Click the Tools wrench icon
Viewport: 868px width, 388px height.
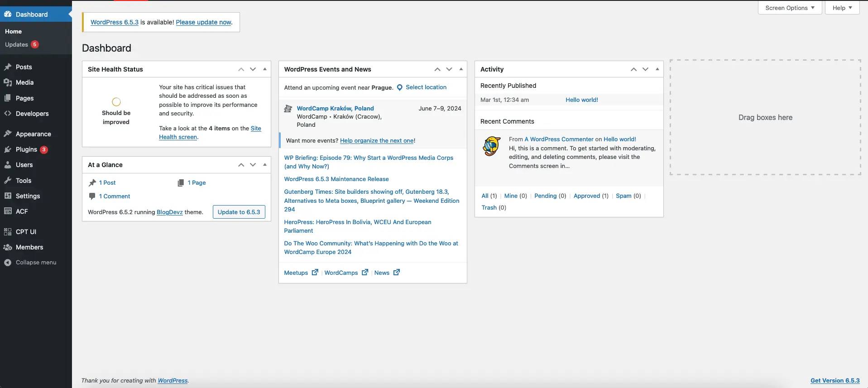pos(8,181)
